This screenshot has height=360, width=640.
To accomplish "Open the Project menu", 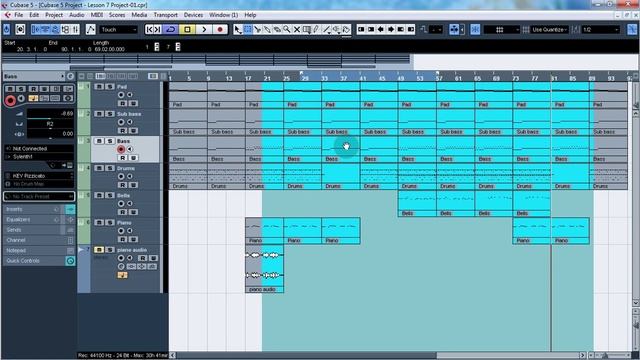I will click(54, 15).
